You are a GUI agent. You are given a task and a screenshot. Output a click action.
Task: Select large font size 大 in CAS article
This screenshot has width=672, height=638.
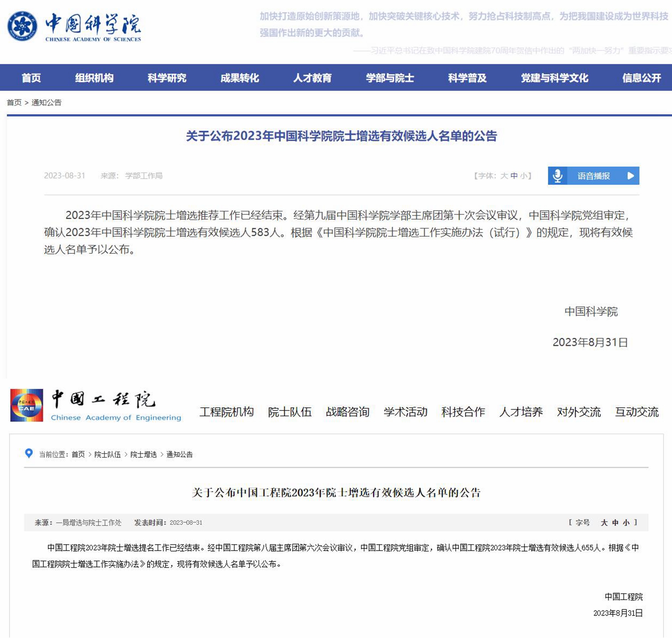tap(504, 176)
